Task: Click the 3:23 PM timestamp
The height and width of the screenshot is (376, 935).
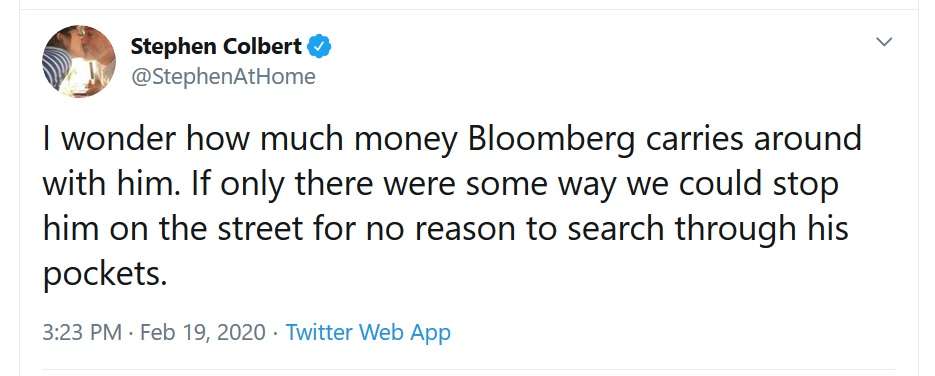Action: tap(82, 332)
